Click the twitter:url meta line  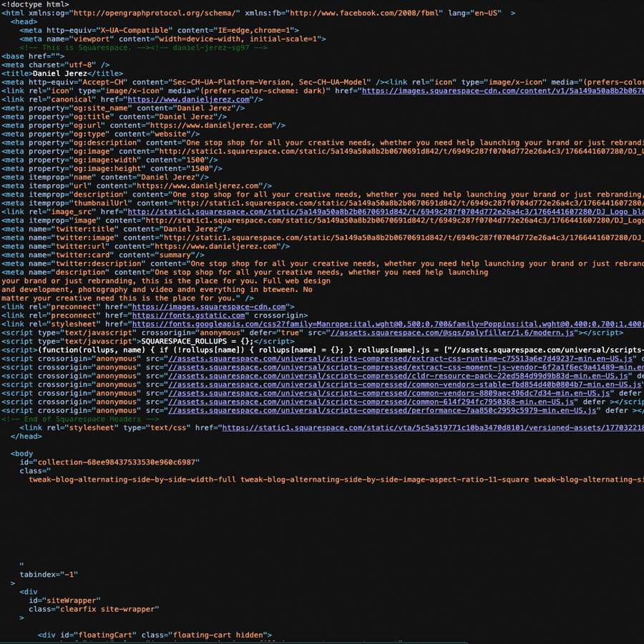coord(146,246)
